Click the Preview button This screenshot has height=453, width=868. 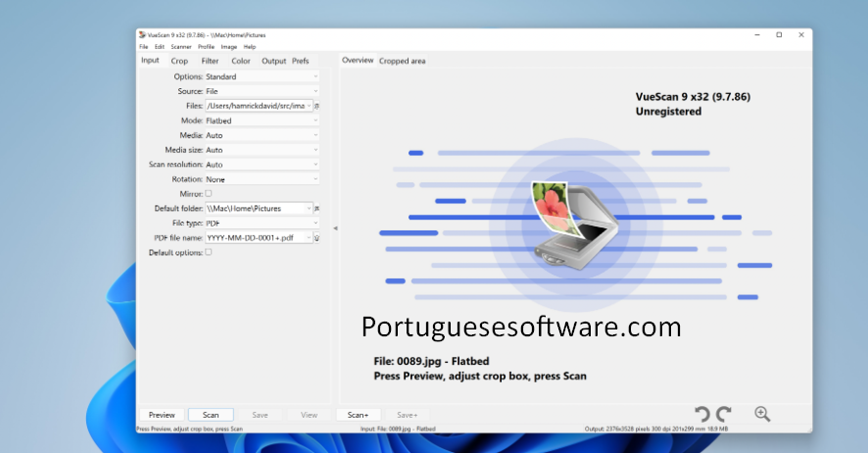tap(162, 415)
